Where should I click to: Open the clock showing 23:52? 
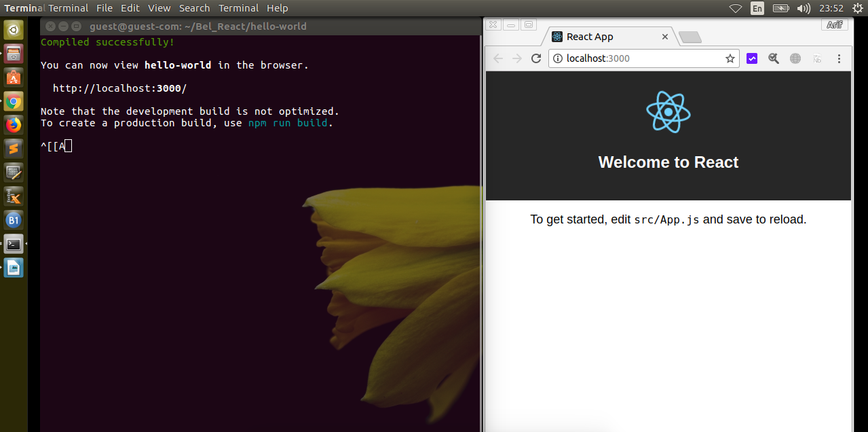(831, 8)
